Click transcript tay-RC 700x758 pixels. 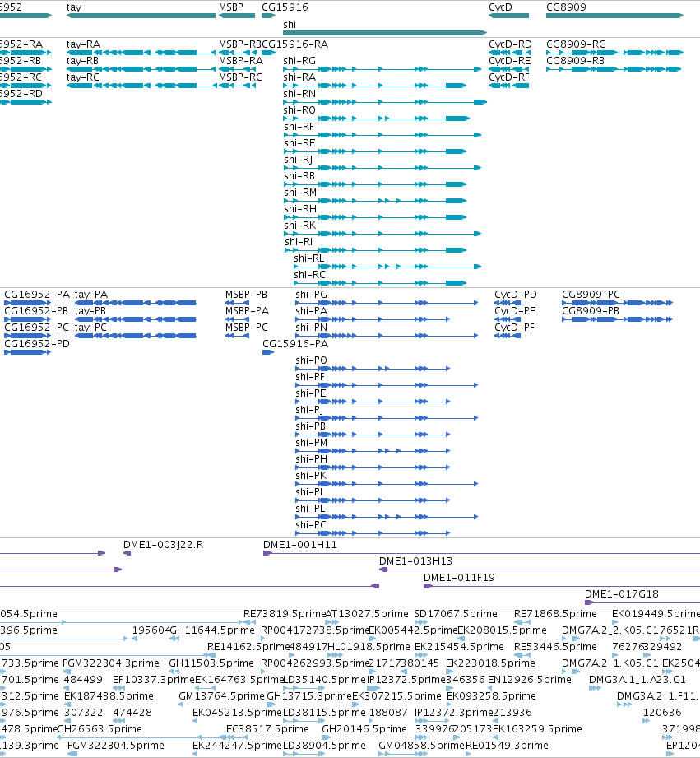click(82, 77)
